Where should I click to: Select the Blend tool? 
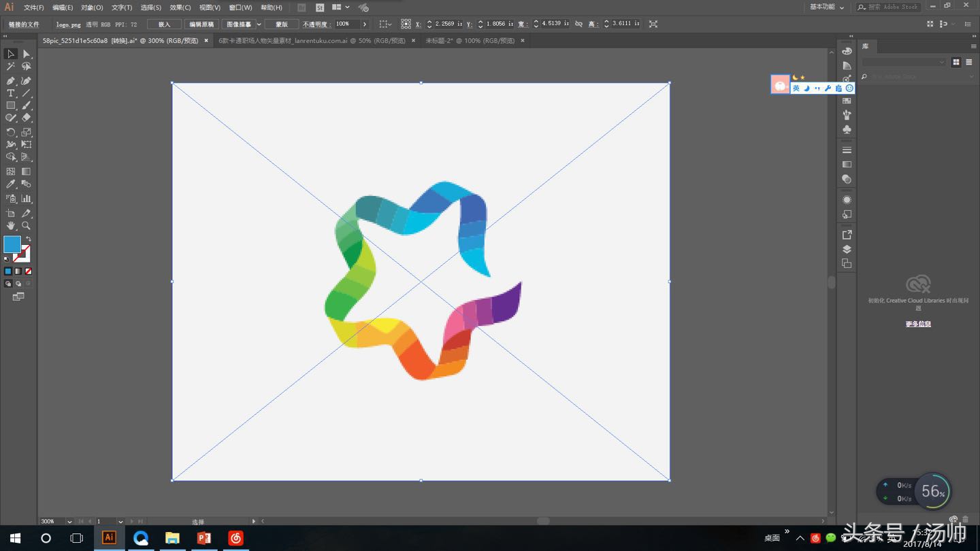[27, 184]
